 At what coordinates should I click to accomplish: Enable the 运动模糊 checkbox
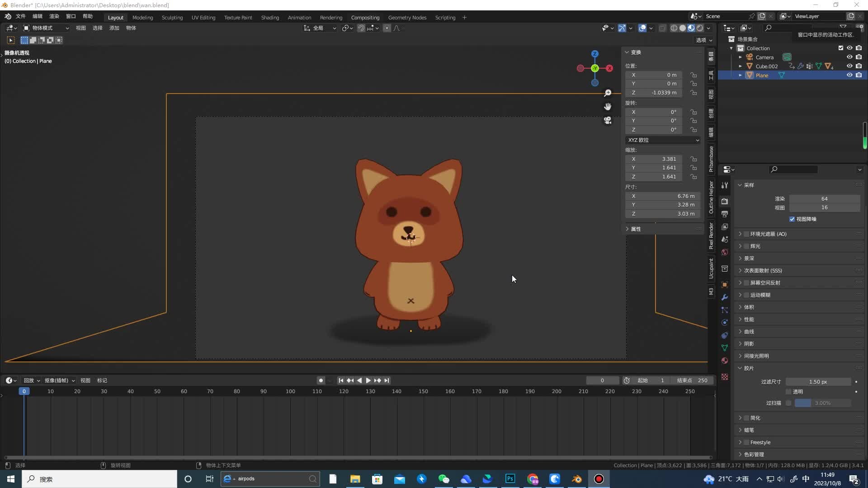[x=746, y=295]
